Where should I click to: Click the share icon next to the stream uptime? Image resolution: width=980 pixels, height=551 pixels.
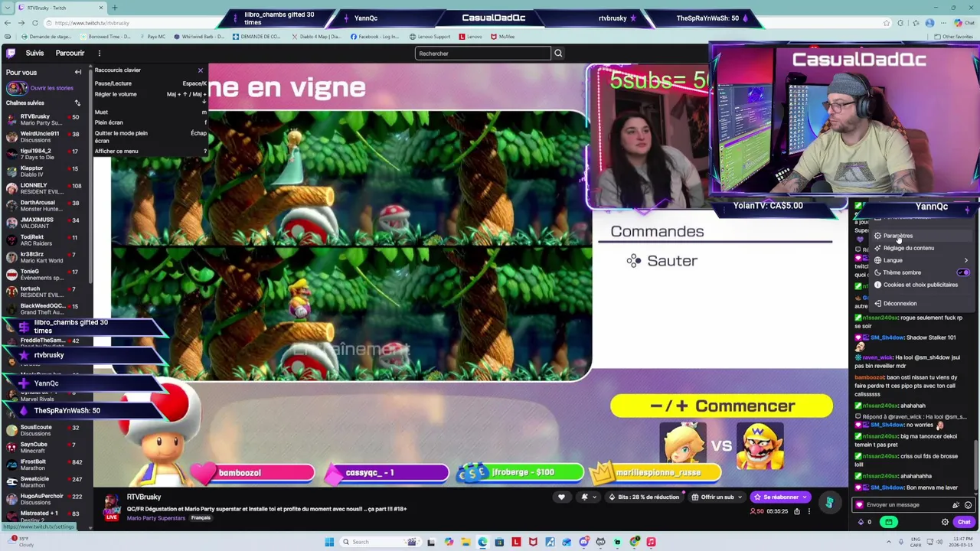pos(797,511)
